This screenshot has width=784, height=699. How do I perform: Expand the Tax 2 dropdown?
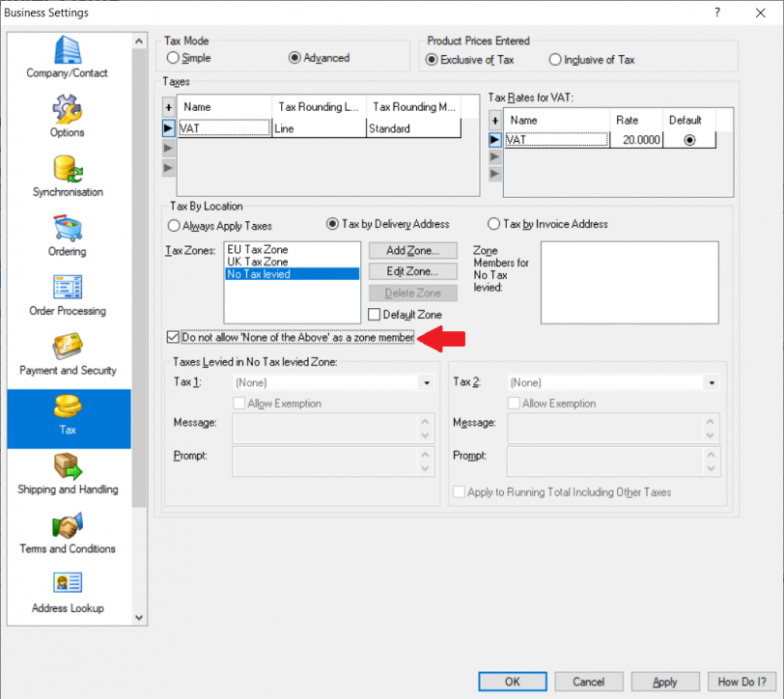click(712, 383)
